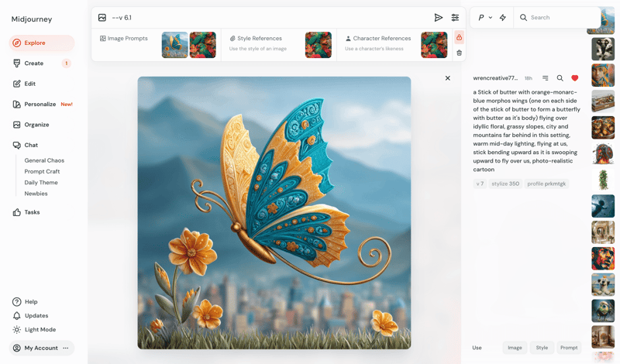Viewport: 620px width, 364px height.
Task: Click the butterfly thumbnail in Image Prompts
Action: [175, 45]
